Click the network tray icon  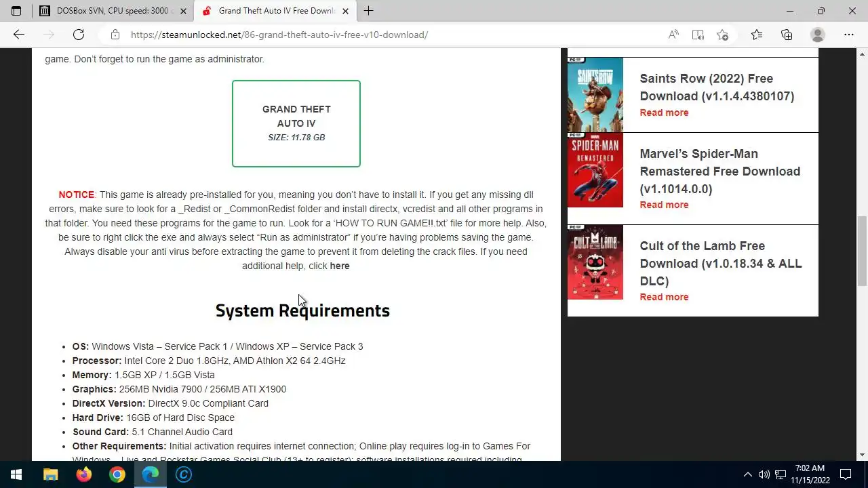coord(781,474)
